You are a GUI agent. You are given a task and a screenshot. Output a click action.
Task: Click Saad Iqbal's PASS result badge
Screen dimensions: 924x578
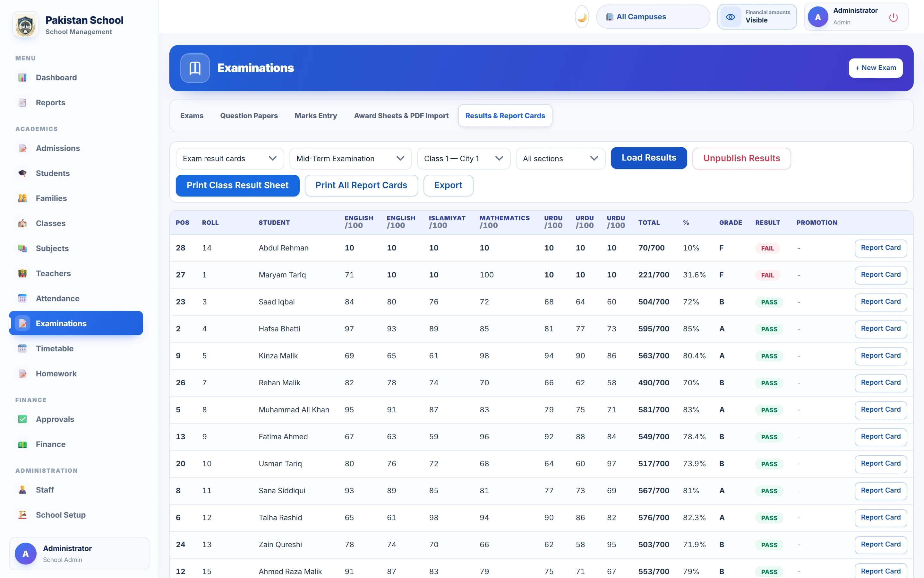coord(769,302)
